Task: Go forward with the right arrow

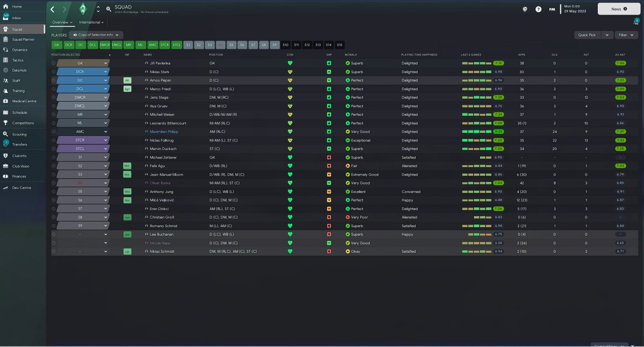Action: (x=64, y=9)
